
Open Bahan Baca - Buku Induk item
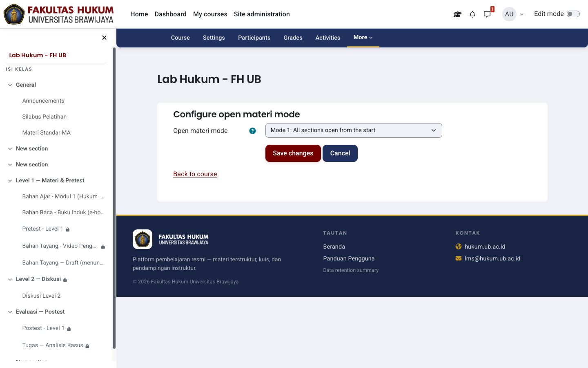(x=63, y=213)
